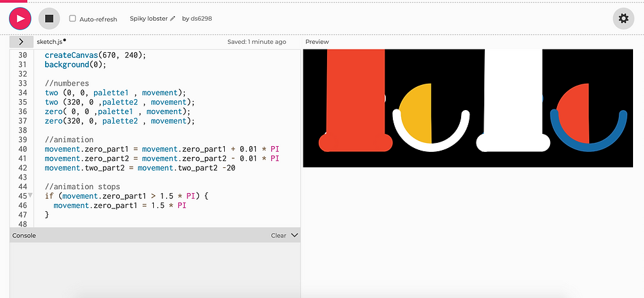Stop the running sketch
Image resolution: width=644 pixels, height=298 pixels.
pos(50,19)
